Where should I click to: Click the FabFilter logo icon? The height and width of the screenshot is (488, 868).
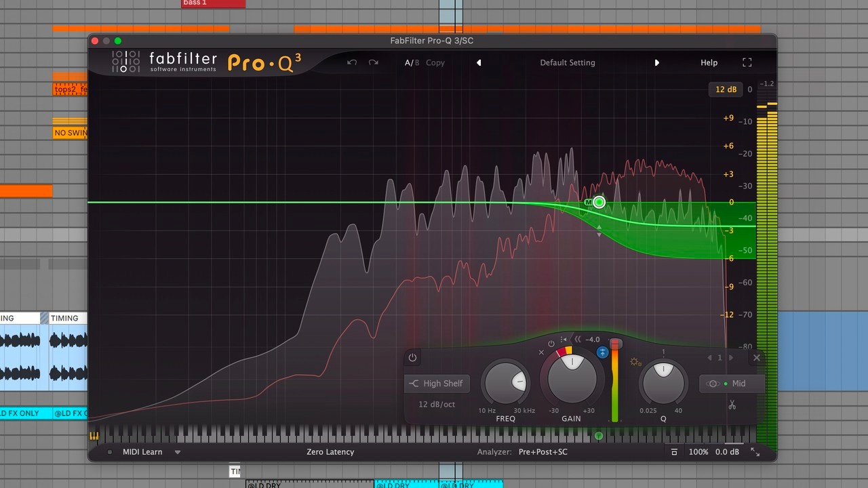[126, 62]
